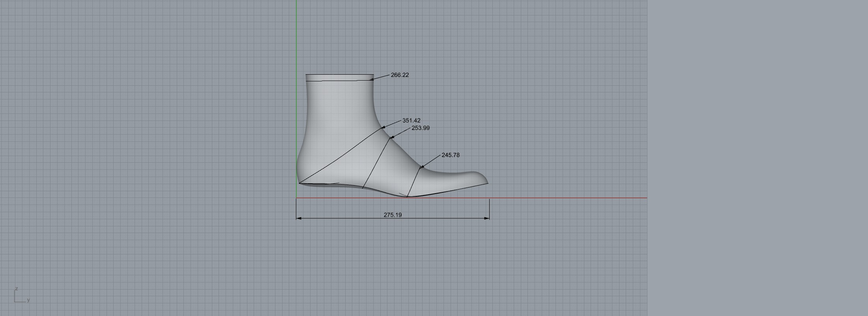
Task: Click arrowhead of the 266.22 leader
Action: coord(372,79)
